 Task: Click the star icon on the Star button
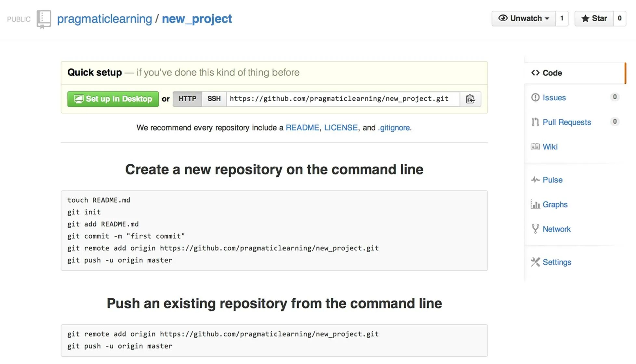[585, 19]
